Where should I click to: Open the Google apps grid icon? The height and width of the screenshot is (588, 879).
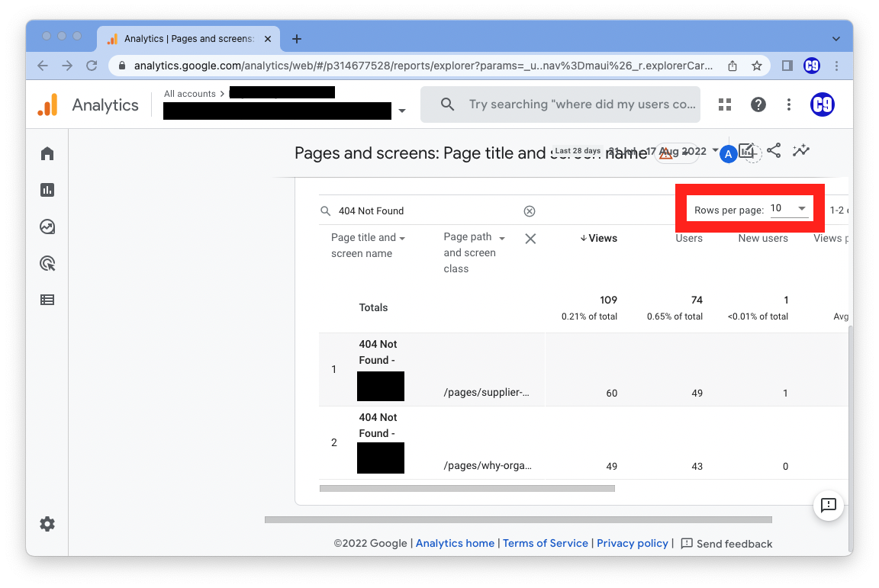725,104
